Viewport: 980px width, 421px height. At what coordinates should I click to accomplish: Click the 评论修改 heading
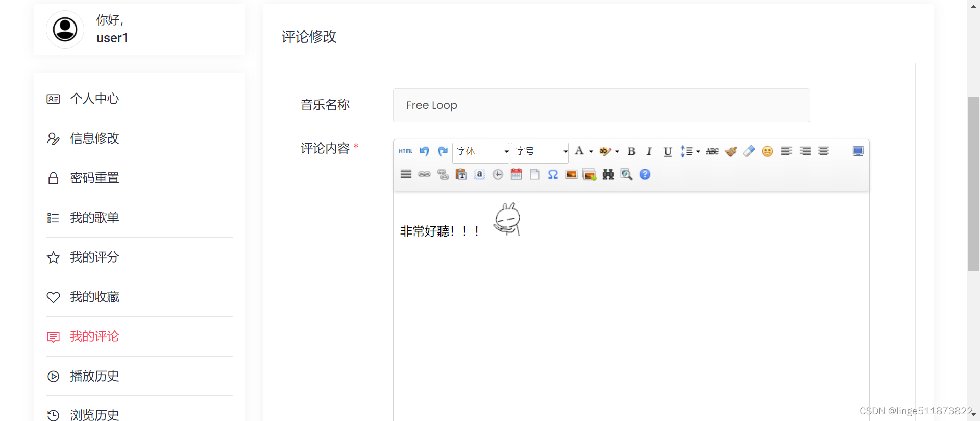309,37
